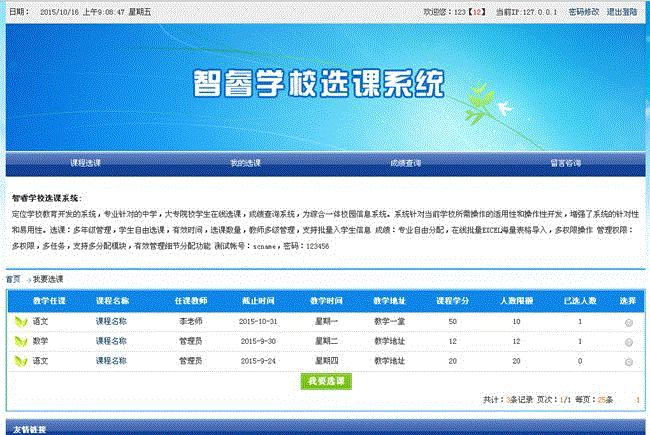650x435 pixels.
Task: Open 课程名称 link in the 数学 row
Action: pos(111,341)
